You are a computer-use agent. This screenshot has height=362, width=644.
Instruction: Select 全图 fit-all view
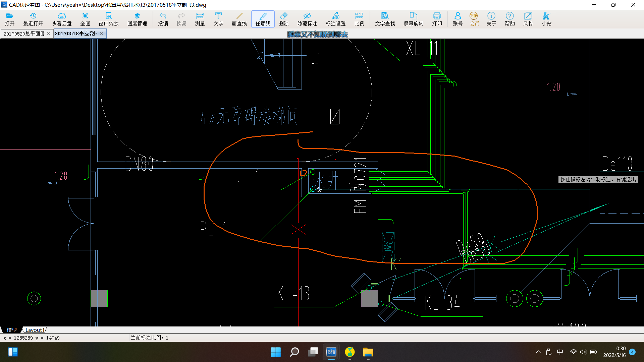tap(85, 19)
